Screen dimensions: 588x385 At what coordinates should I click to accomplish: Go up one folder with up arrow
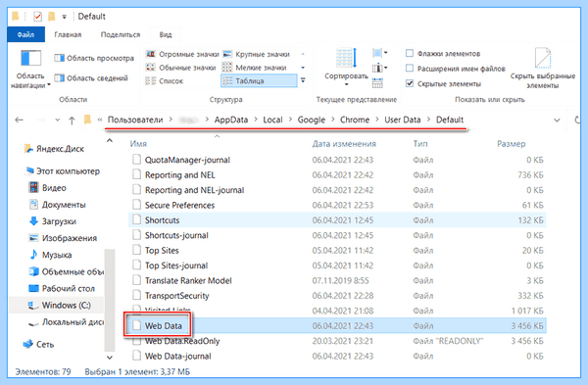[x=72, y=120]
